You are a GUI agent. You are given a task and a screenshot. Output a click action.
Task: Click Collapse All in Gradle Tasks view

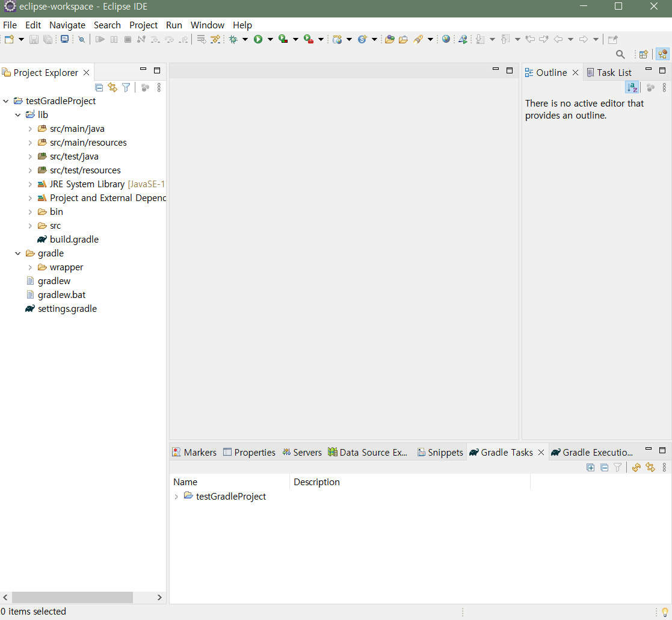click(x=604, y=467)
